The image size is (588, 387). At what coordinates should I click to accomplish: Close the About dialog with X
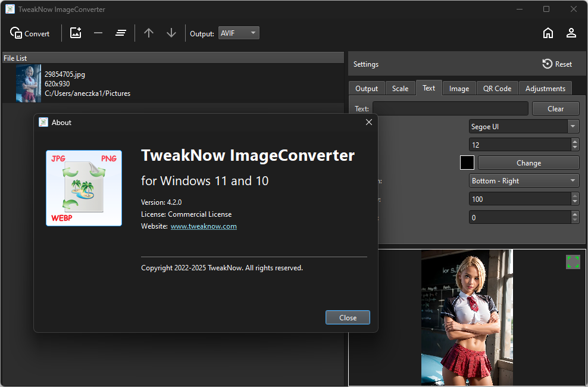coord(368,122)
